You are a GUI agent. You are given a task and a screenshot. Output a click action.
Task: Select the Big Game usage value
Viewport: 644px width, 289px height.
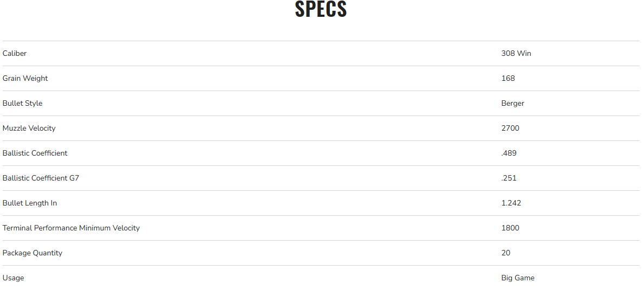click(x=518, y=278)
